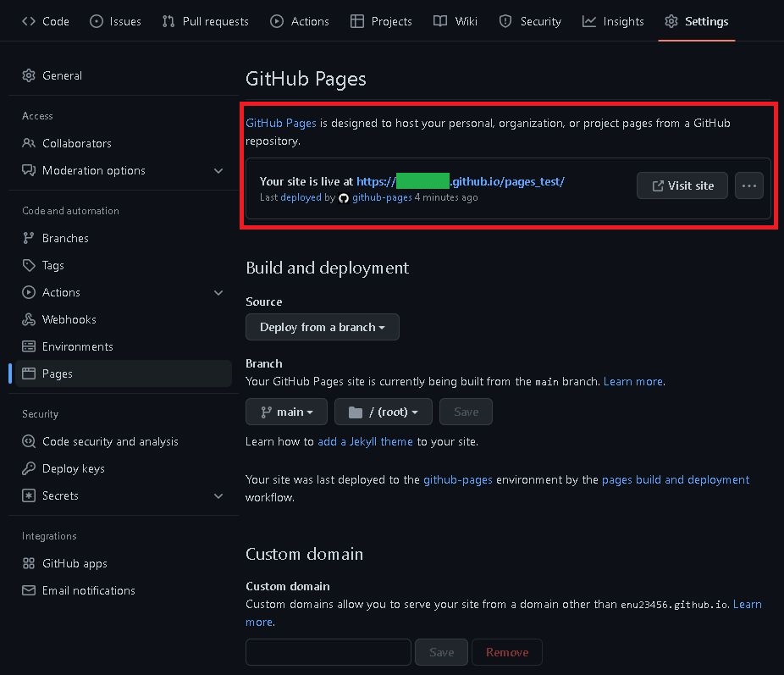Expand the Moderation options chevron
Screen dimensions: 784x675
pyautogui.click(x=218, y=170)
